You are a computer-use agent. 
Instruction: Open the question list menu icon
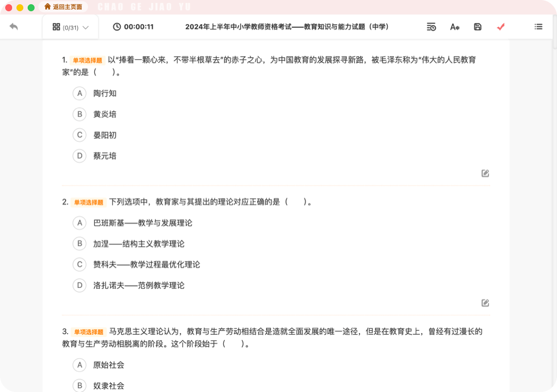click(538, 27)
